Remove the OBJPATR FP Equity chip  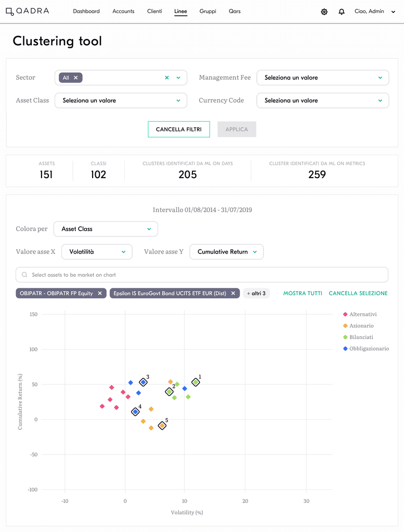(100, 294)
